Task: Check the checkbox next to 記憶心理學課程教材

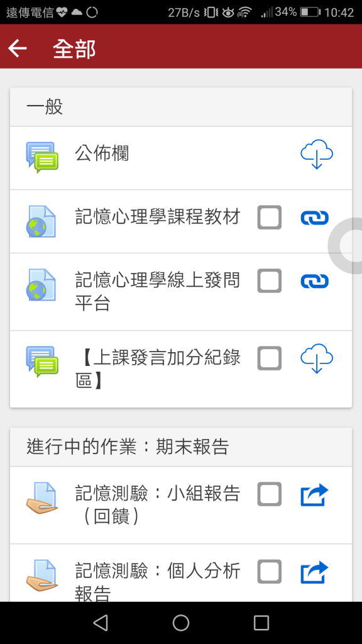Action: tap(269, 217)
